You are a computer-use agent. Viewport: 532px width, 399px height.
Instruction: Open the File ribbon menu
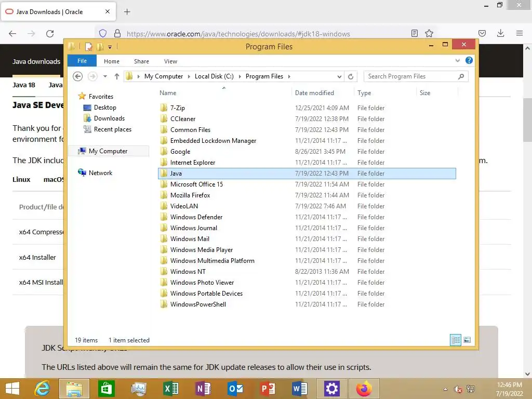click(x=82, y=61)
